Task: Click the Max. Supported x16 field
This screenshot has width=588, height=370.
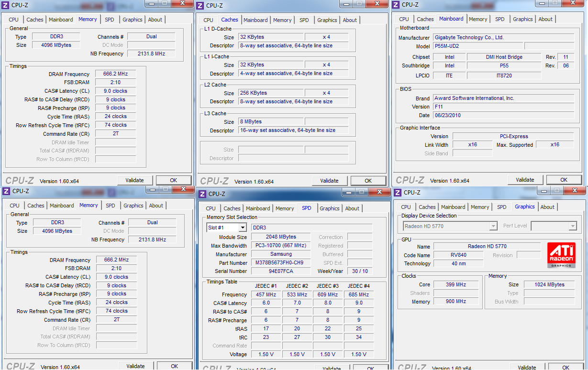Action: [x=555, y=144]
